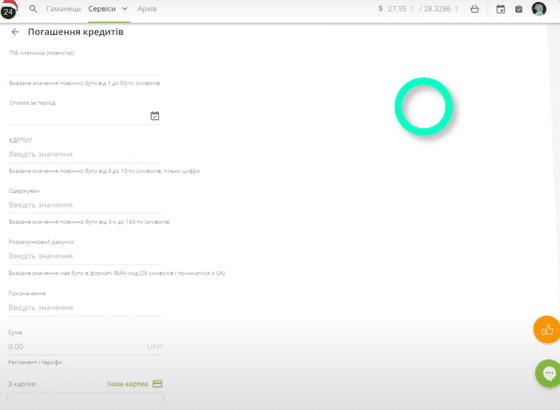Click the Одержувач input field
Viewport: 560px width, 410px height.
click(85, 205)
